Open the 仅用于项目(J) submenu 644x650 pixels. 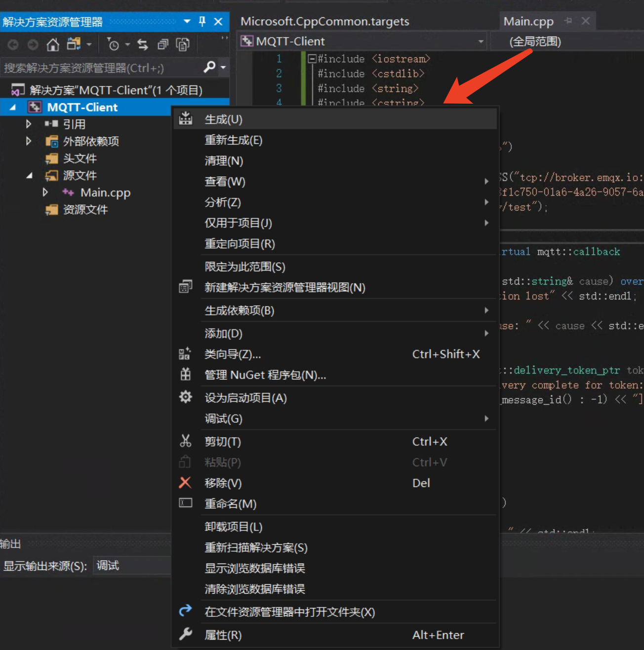click(x=335, y=223)
